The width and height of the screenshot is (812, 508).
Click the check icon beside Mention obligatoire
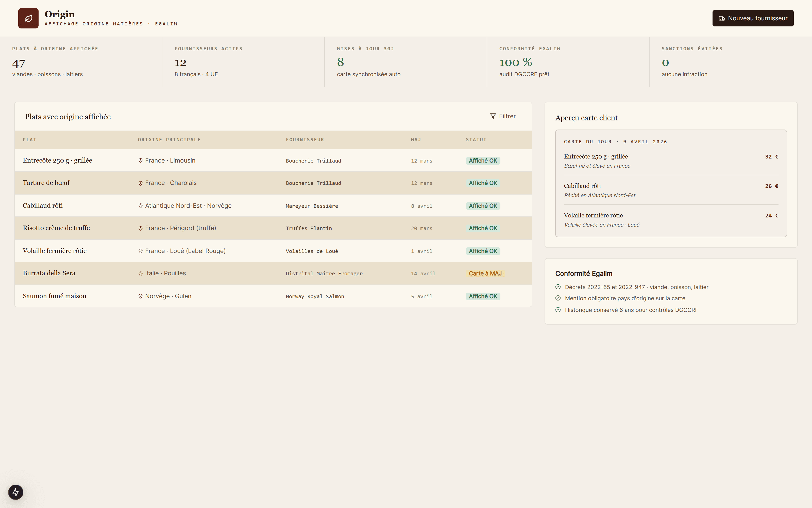pos(558,298)
